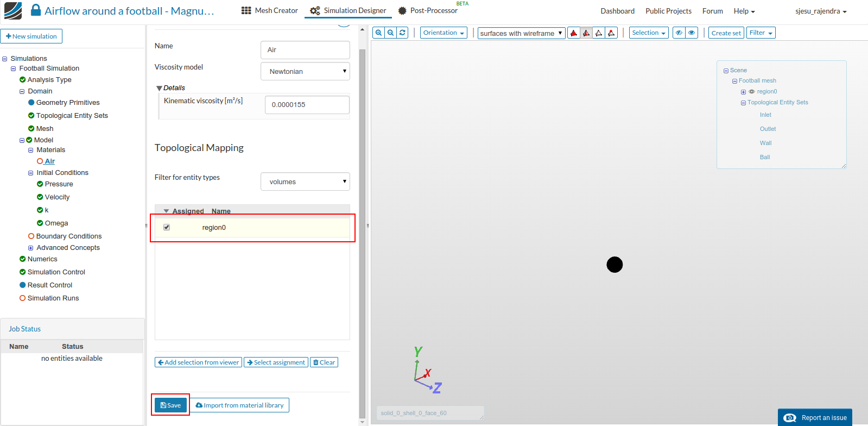Switch to the Simulation Designer tab
The width and height of the screenshot is (868, 426).
pyautogui.click(x=348, y=10)
